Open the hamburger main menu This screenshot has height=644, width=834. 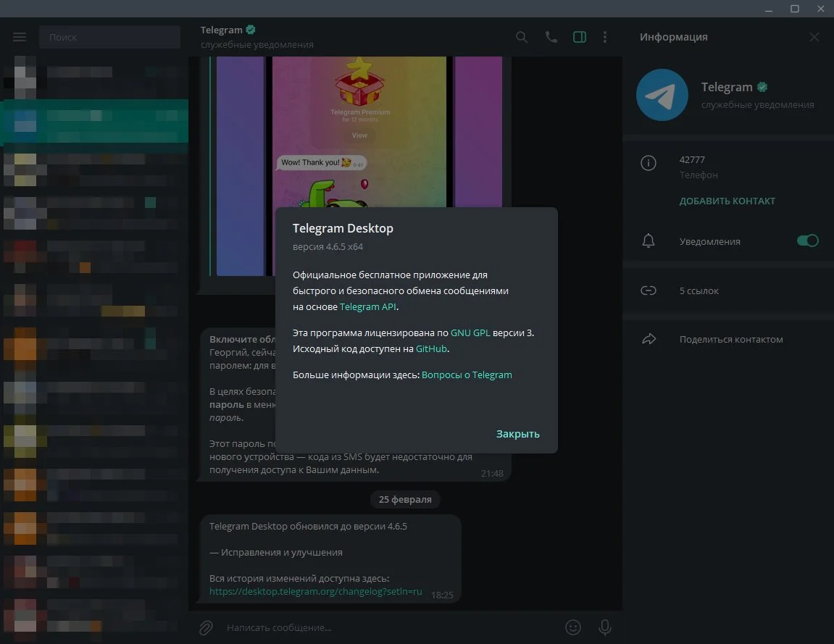(x=20, y=37)
